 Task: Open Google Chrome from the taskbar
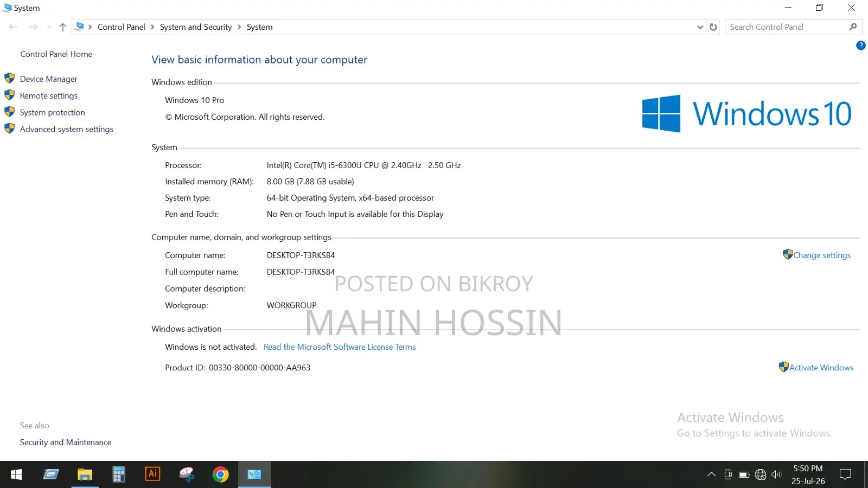click(x=220, y=474)
